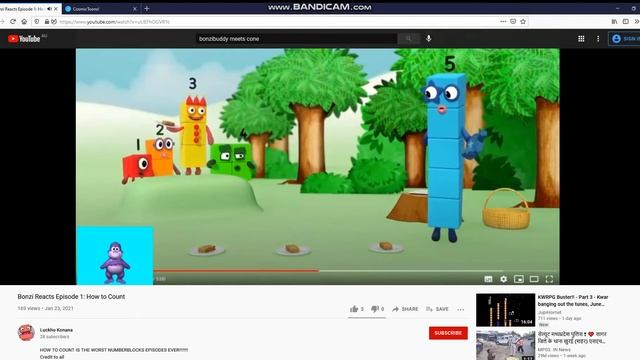Click the YouTube search magnifier button

tap(408, 38)
